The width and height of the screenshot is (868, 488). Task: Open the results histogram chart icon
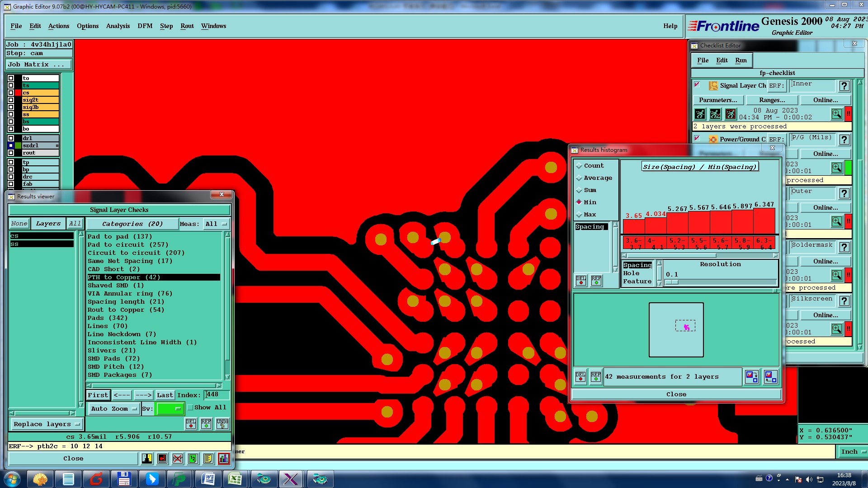click(223, 459)
